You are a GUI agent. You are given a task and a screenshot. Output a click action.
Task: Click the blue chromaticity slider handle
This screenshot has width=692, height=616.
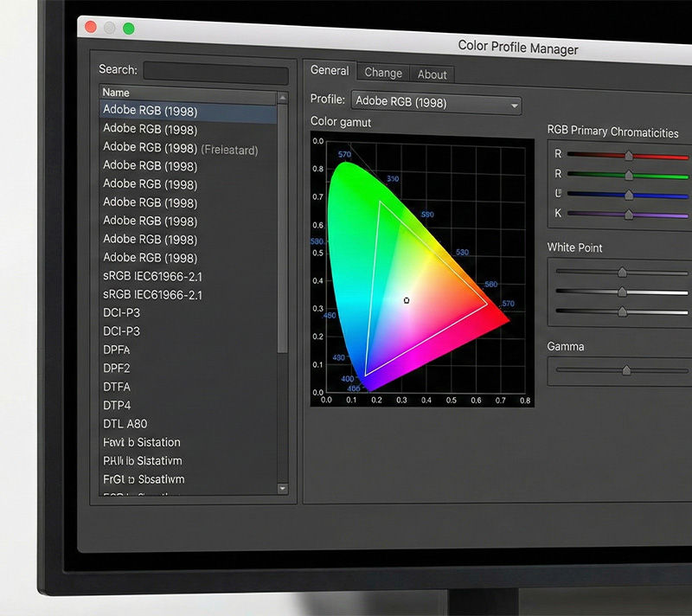click(629, 195)
